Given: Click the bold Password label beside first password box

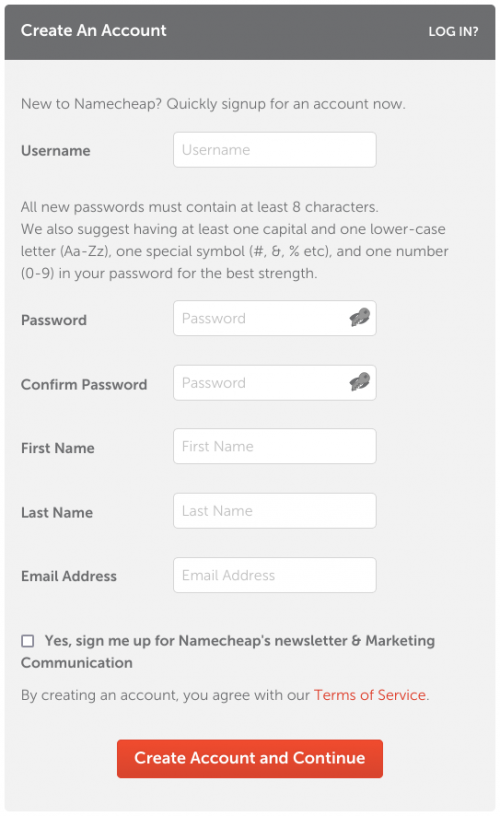Looking at the screenshot, I should click(x=54, y=320).
